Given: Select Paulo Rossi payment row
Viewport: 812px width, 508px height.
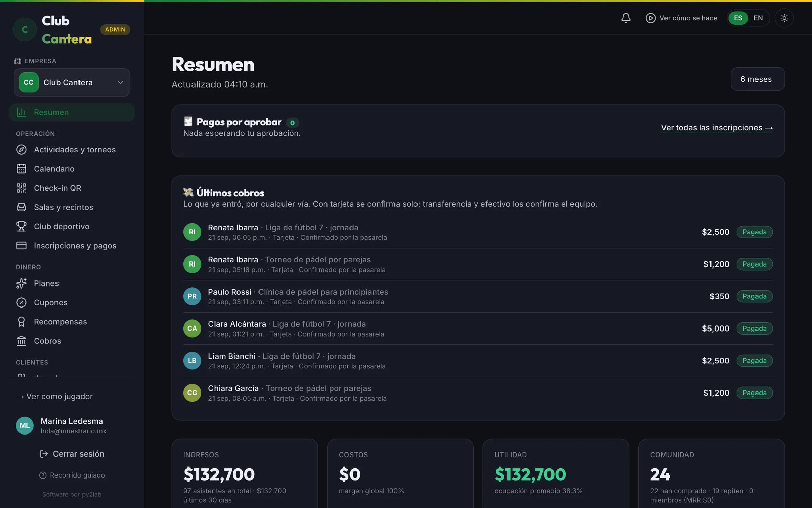Looking at the screenshot, I should 478,296.
